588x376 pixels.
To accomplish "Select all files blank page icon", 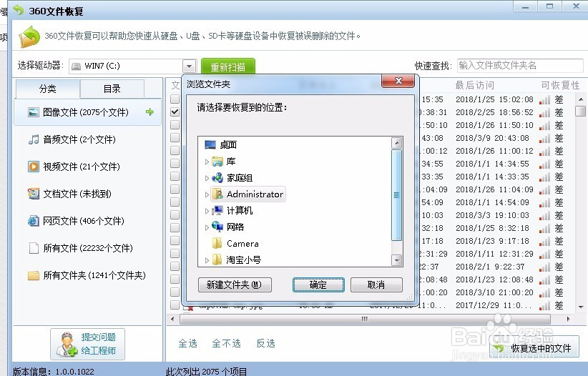I will (34, 248).
